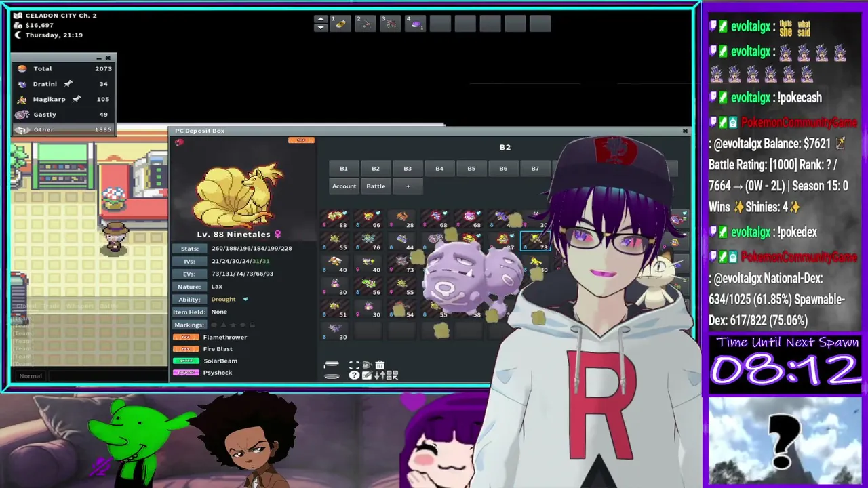Select the level 66 Pokémon in first row
This screenshot has width=868, height=488.
(370, 220)
